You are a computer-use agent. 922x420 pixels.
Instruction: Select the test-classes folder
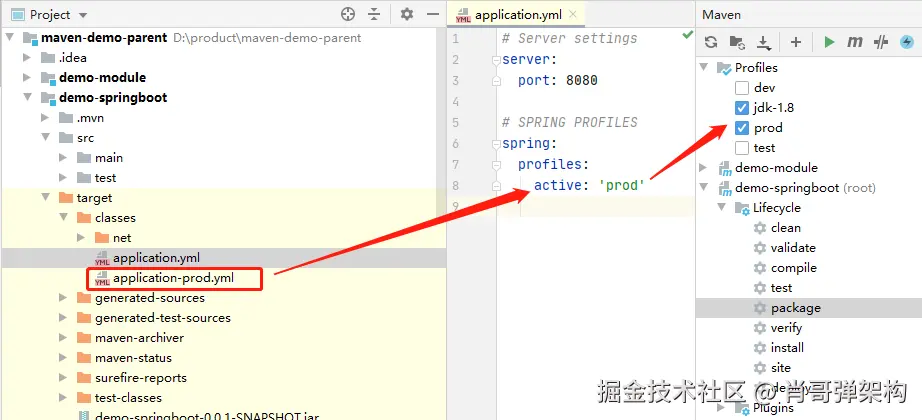tap(128, 398)
